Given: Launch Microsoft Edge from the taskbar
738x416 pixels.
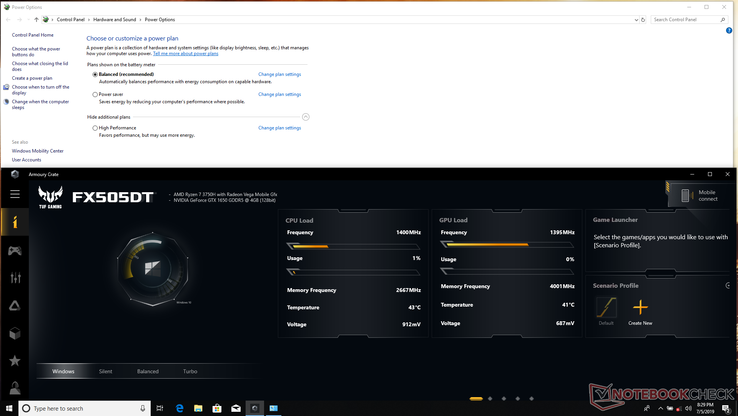Looking at the screenshot, I should tap(179, 408).
